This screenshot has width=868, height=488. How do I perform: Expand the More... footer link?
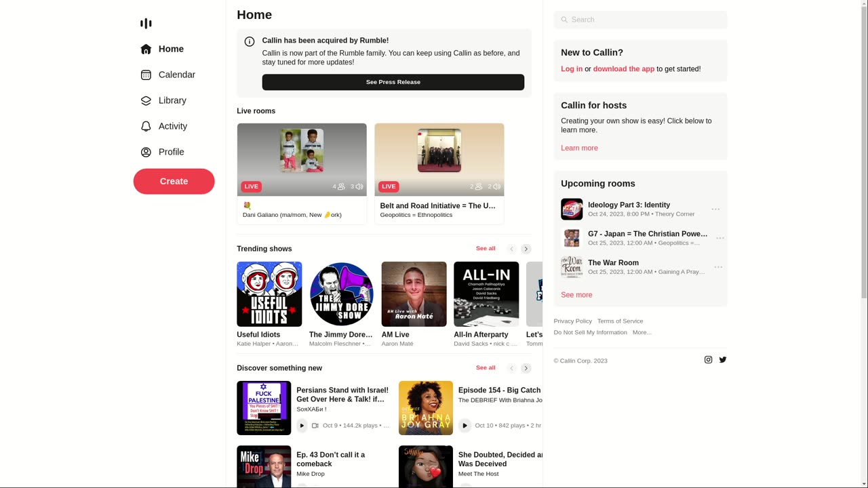click(642, 333)
